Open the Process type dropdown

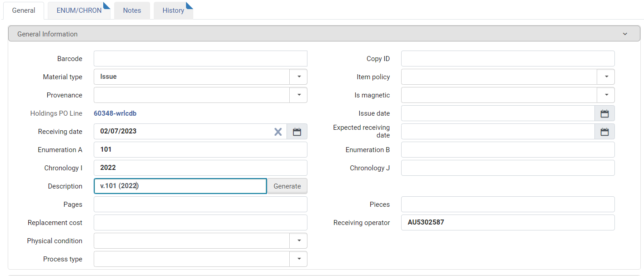pos(299,259)
